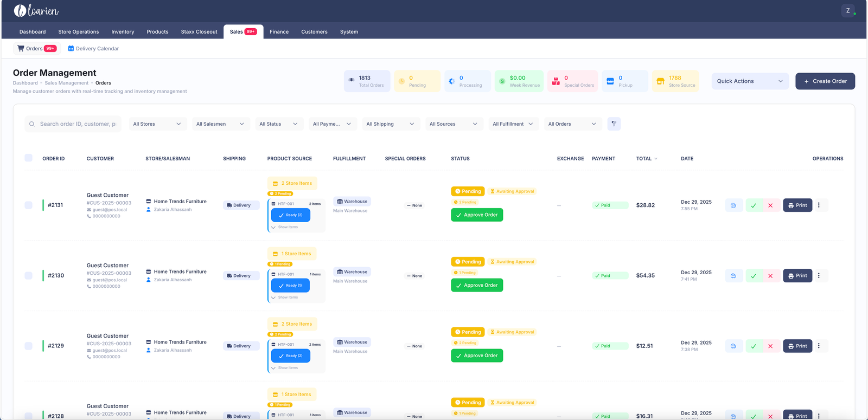Image resolution: width=868 pixels, height=420 pixels.
Task: Approve Order for #2131
Action: [477, 215]
